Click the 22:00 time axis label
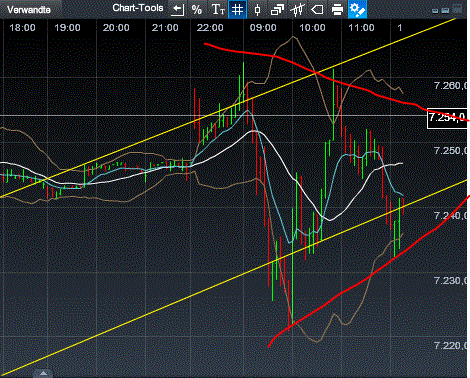The image size is (470, 378). coord(210,28)
